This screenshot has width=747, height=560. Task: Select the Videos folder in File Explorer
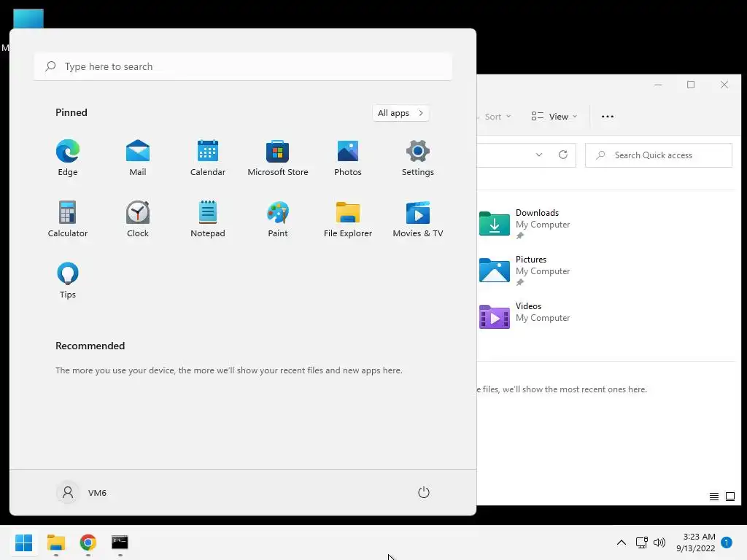coord(525,316)
